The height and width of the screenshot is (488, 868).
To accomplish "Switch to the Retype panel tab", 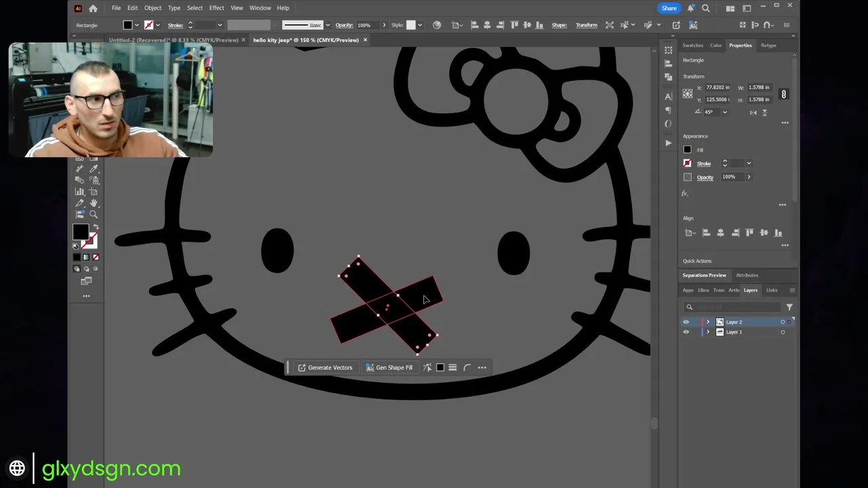I will point(768,45).
